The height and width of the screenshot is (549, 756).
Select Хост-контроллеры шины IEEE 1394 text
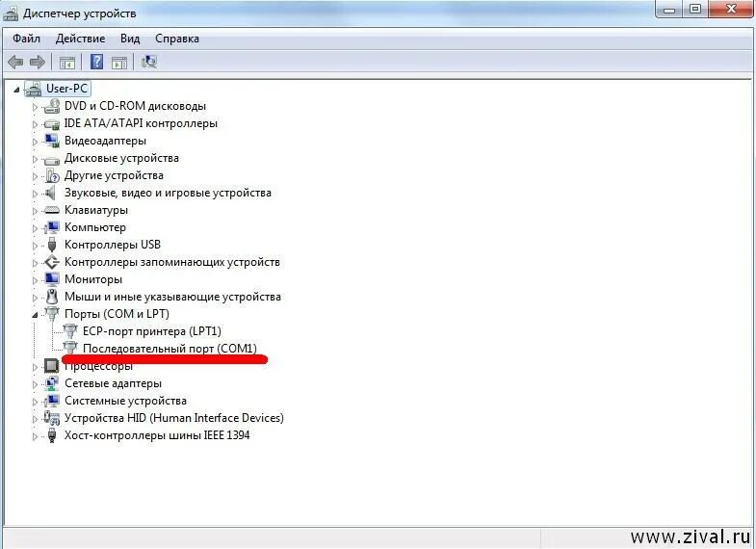157,435
